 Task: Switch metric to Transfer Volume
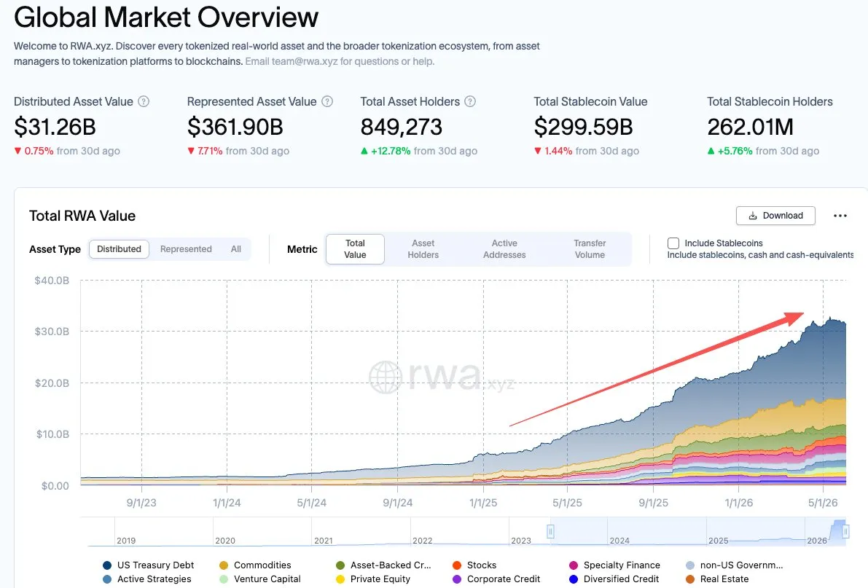[590, 249]
